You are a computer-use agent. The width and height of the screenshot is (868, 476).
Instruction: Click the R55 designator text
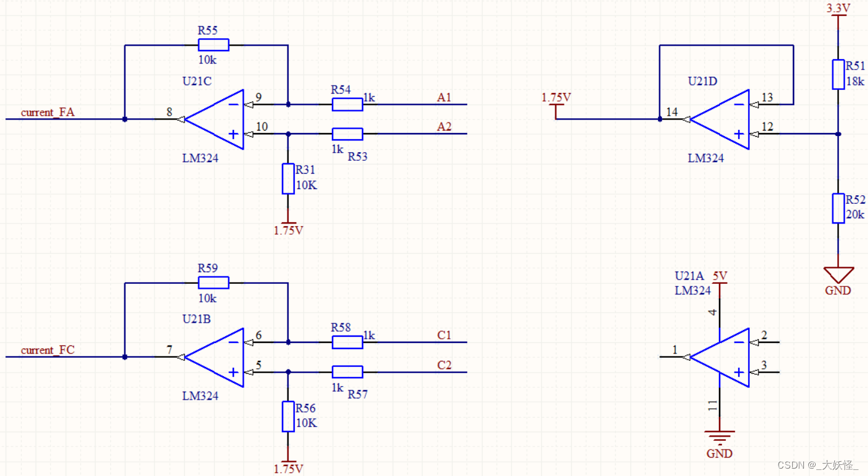(x=207, y=30)
